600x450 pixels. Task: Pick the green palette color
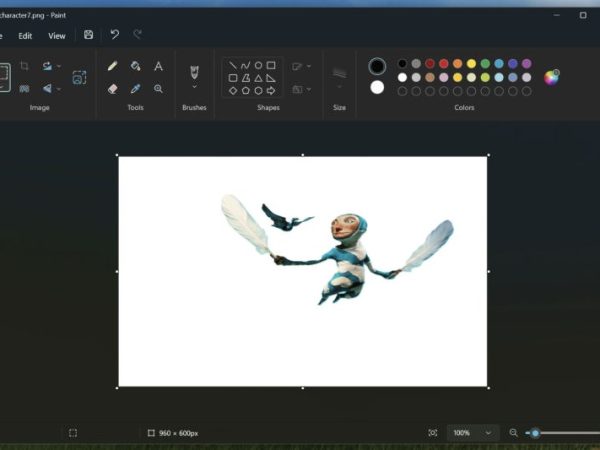[485, 64]
